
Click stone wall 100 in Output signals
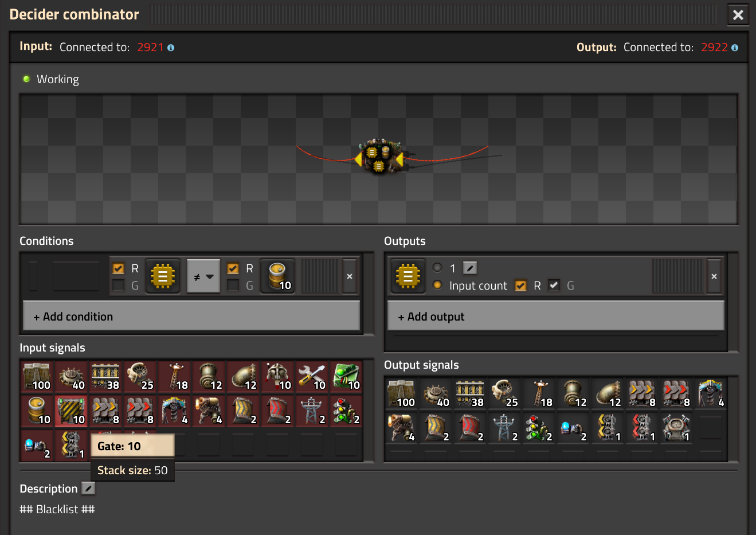pyautogui.click(x=401, y=394)
